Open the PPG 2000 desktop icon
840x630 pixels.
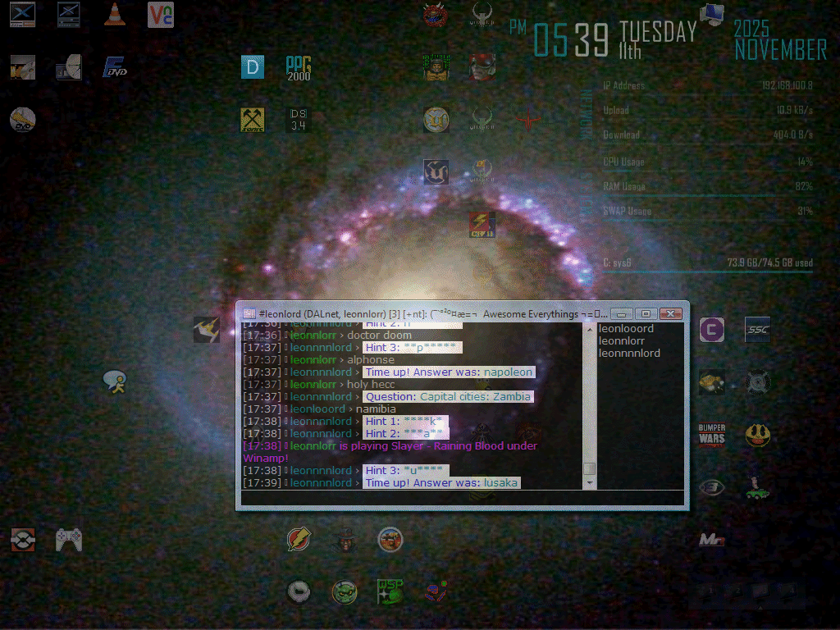point(299,67)
